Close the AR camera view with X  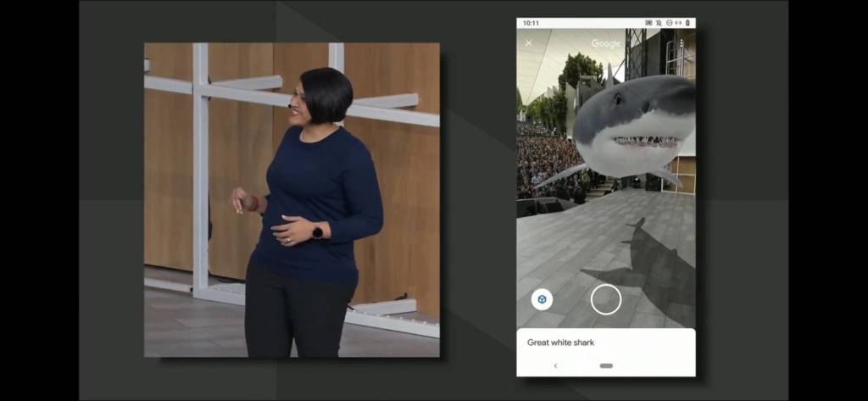[x=529, y=43]
